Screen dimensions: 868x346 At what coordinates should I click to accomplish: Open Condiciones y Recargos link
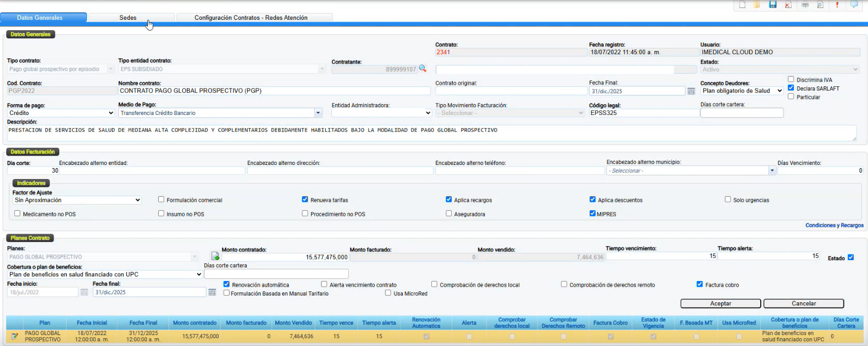coord(834,225)
